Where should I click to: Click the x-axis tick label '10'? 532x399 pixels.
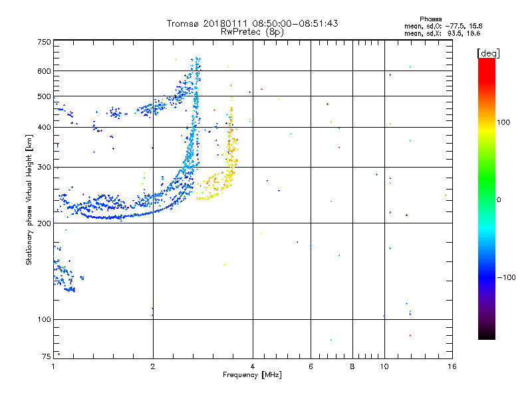pyautogui.click(x=384, y=366)
